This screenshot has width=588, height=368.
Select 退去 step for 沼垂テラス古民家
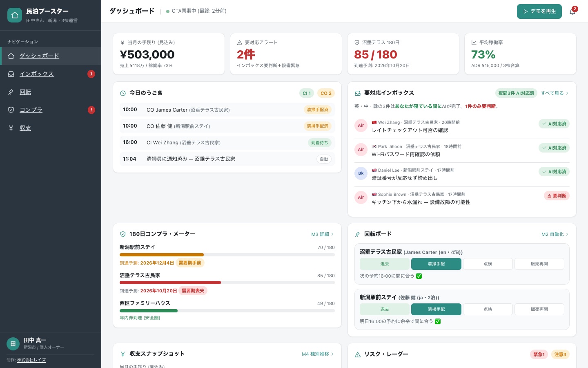(385, 264)
